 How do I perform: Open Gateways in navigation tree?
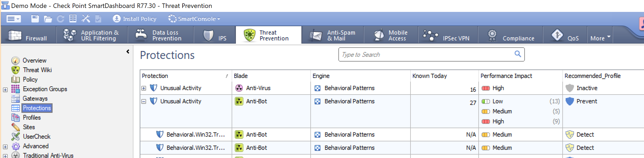35,99
